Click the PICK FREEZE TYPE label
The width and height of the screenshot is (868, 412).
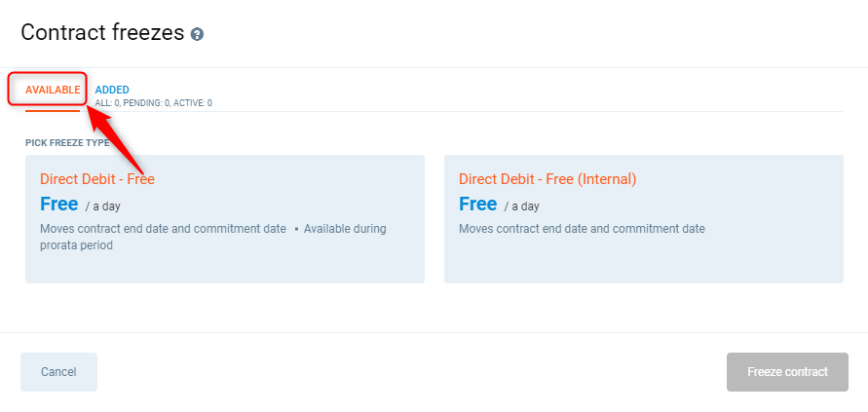67,143
